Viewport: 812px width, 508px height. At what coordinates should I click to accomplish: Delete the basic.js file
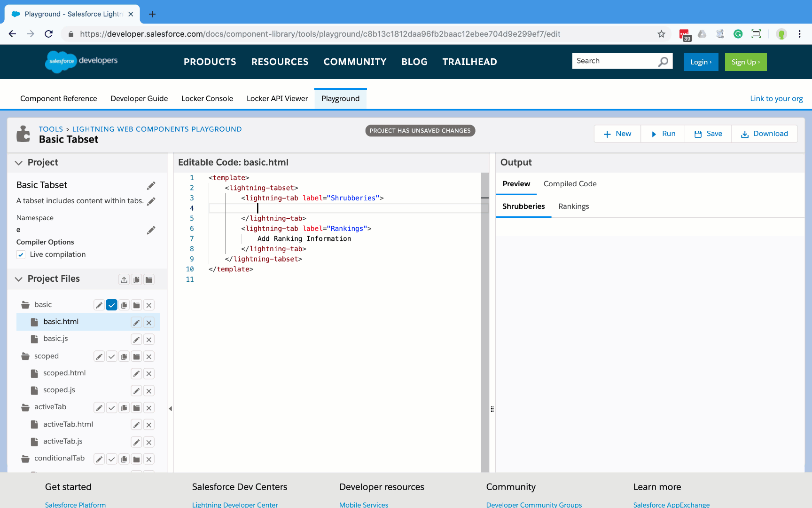(x=149, y=340)
